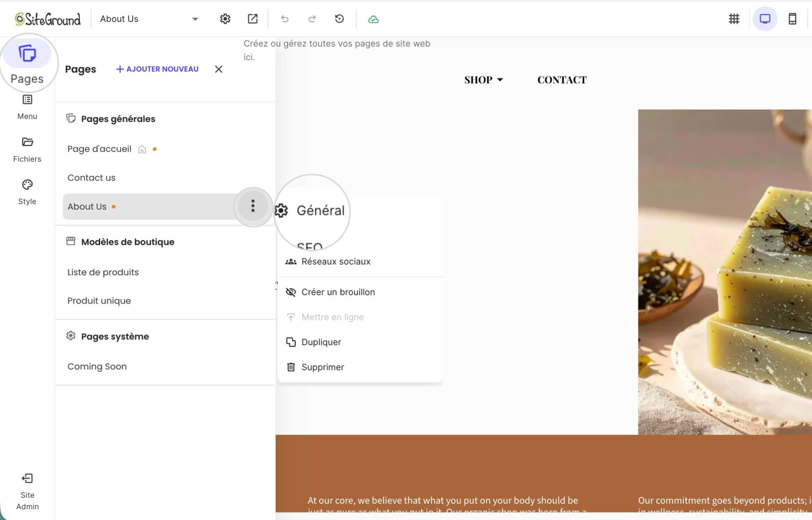Choose Général from the page context menu
This screenshot has height=520, width=812.
pos(321,211)
